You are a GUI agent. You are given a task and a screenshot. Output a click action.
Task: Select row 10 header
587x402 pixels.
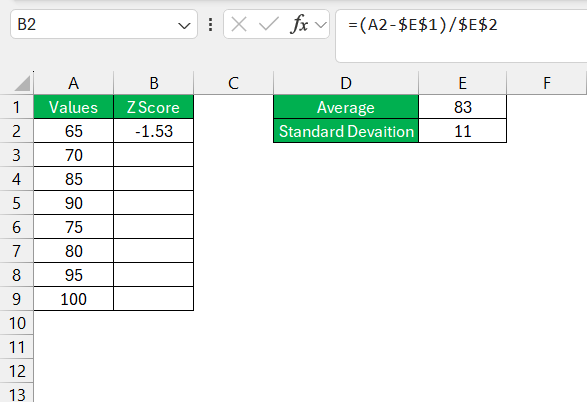click(16, 323)
